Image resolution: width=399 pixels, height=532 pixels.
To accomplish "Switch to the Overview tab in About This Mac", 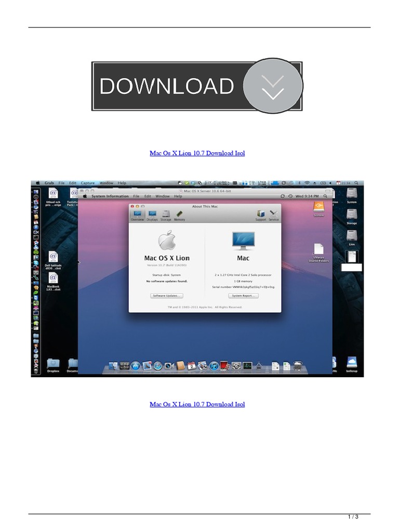I will pos(137,216).
